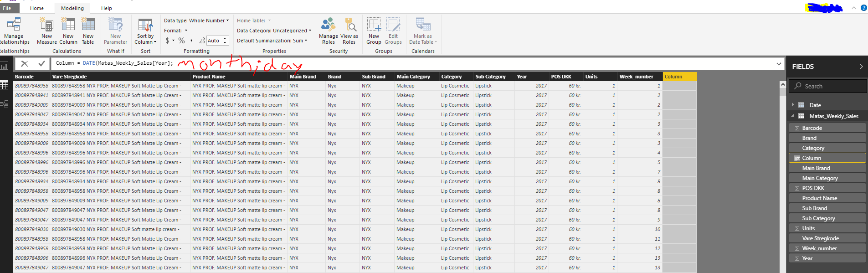Select the Category field
The height and width of the screenshot is (273, 868).
(827, 148)
